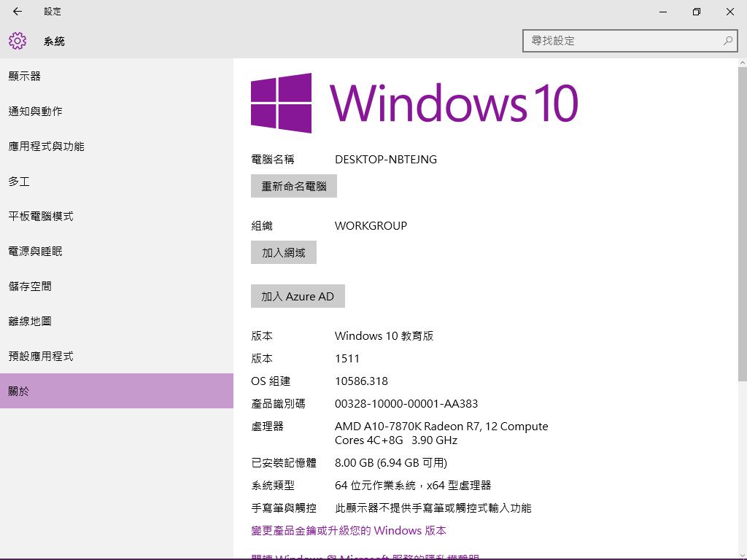Image resolution: width=747 pixels, height=560 pixels.
Task: Click the gear icon beside 系統
Action: [x=18, y=41]
